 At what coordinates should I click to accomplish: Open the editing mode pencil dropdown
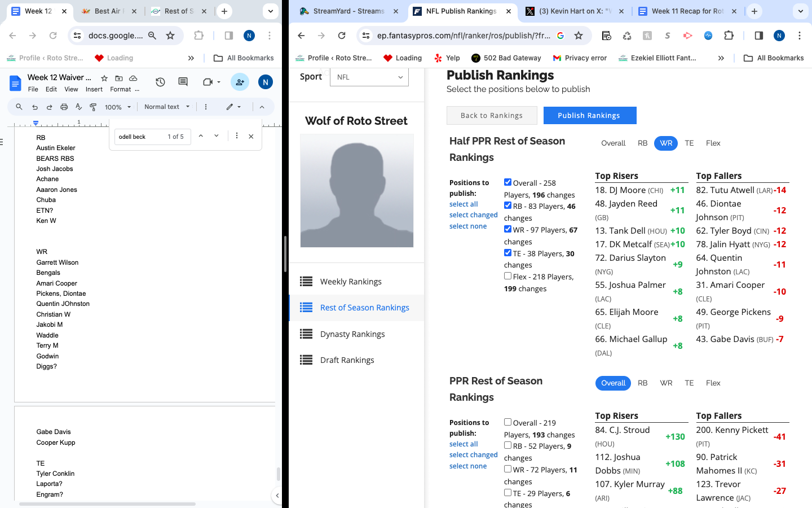(233, 107)
